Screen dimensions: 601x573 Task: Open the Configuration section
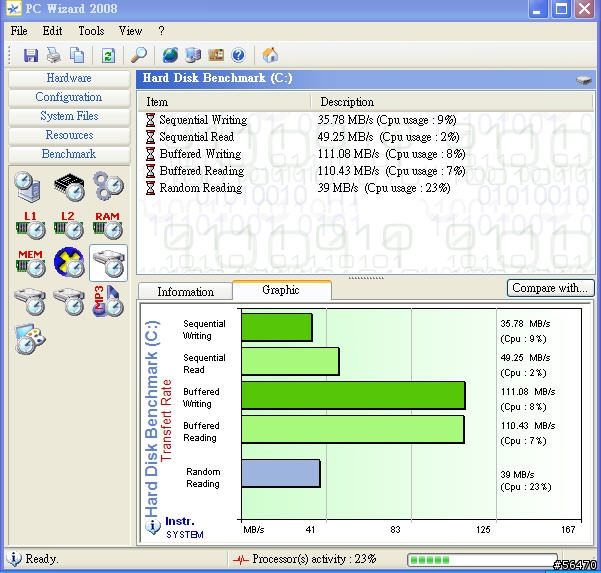pyautogui.click(x=69, y=97)
